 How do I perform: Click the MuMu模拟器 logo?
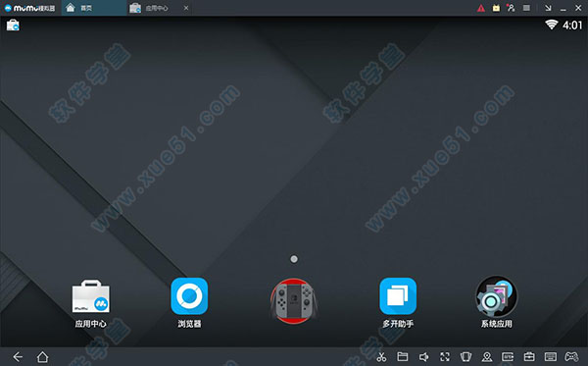coord(29,8)
